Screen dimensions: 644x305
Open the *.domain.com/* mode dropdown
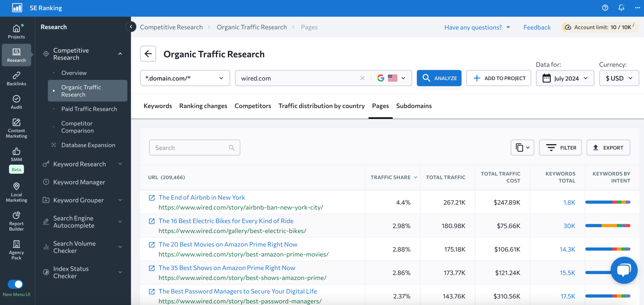[185, 78]
